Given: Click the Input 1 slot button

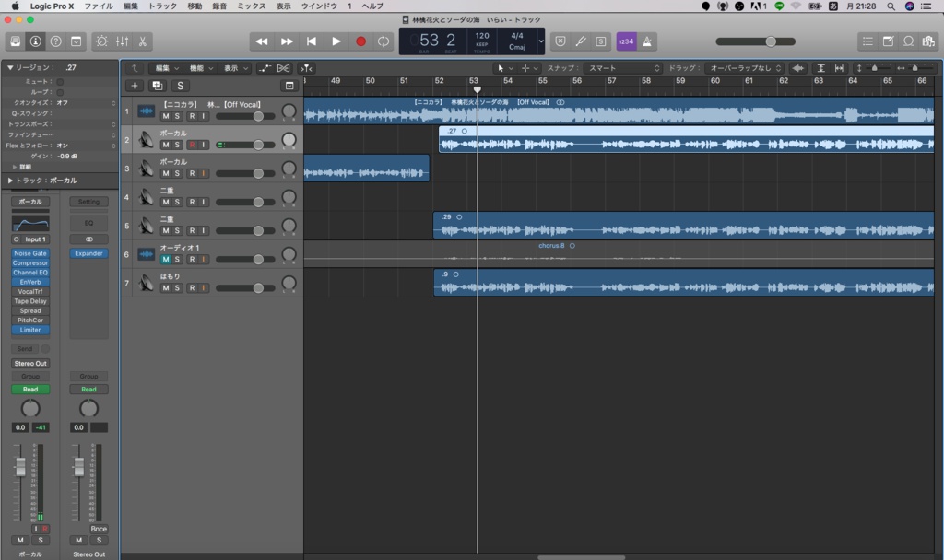Looking at the screenshot, I should 36,239.
